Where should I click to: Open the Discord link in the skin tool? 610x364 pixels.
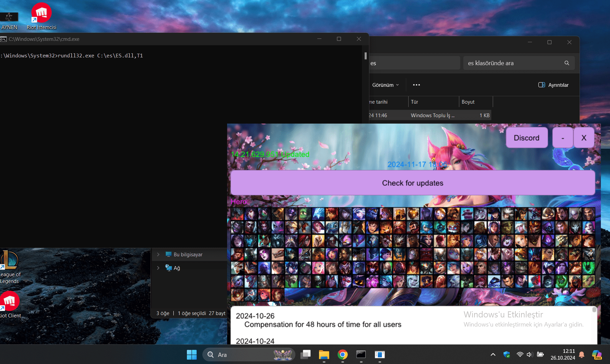tap(527, 138)
